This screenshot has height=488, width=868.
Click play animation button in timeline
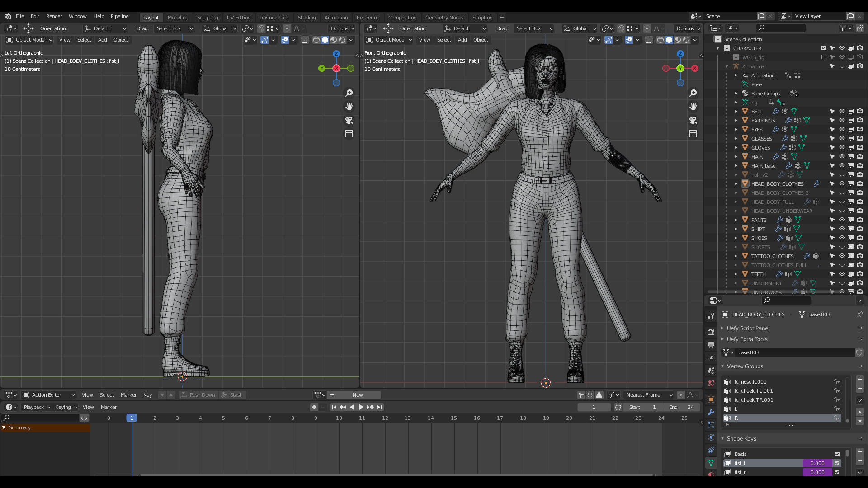click(361, 407)
